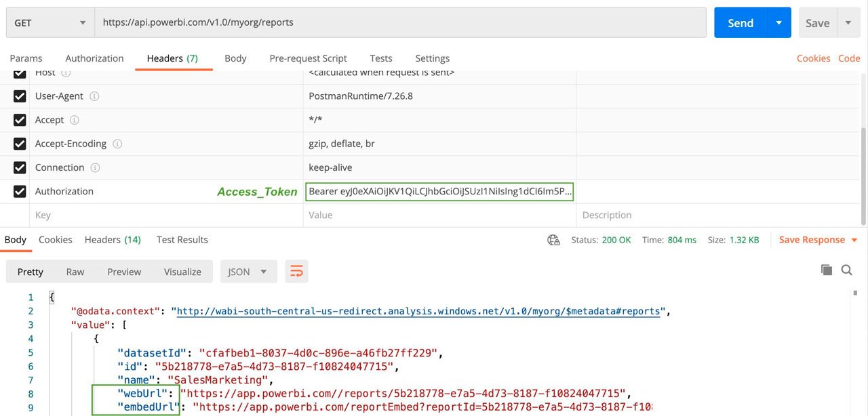Click the new header Description field

[x=717, y=215]
